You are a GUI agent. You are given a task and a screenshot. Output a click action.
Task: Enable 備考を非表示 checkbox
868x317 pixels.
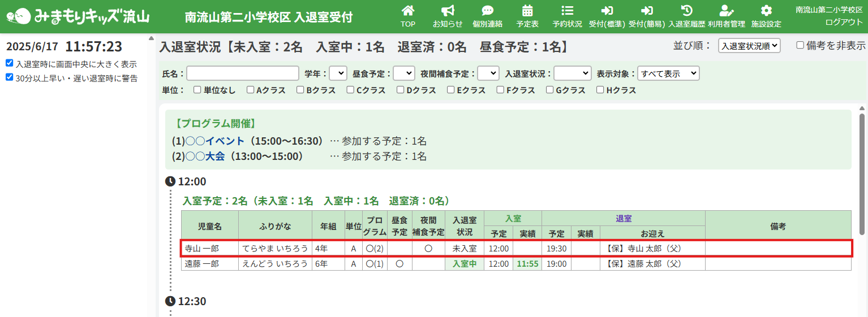coord(800,45)
